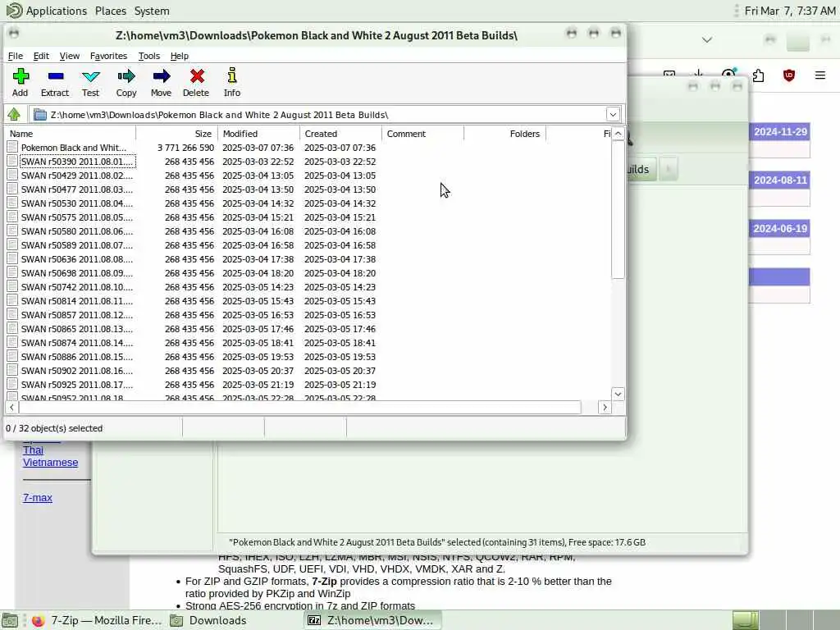Click the show desktop icon in bottom panel
The width and height of the screenshot is (840, 630).
(x=10, y=620)
